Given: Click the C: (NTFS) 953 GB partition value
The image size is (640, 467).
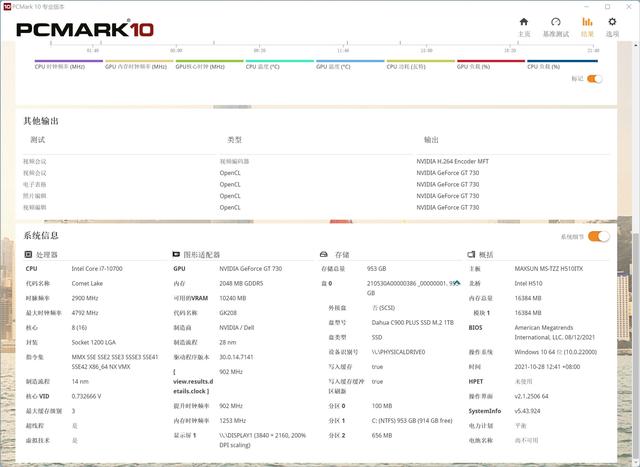Looking at the screenshot, I should [412, 420].
